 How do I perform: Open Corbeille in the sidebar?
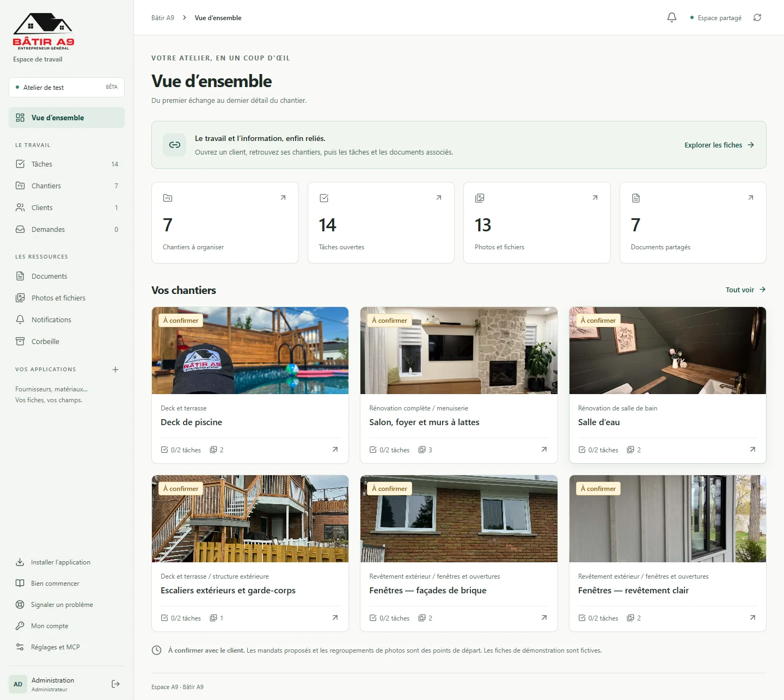point(66,341)
